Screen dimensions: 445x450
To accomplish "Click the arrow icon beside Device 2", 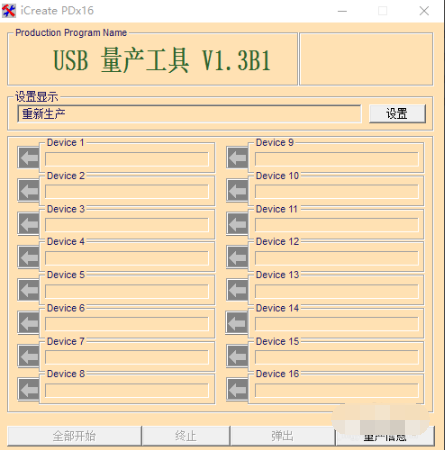I will pos(29,190).
